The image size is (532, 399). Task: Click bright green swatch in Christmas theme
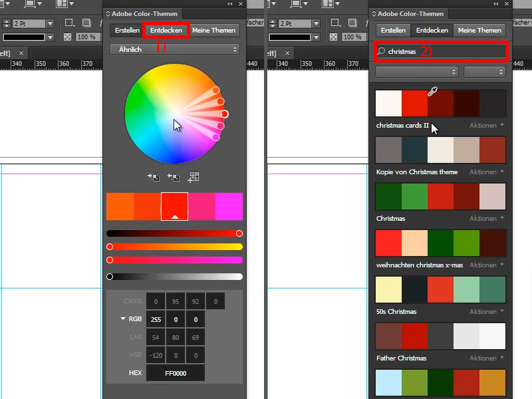414,196
